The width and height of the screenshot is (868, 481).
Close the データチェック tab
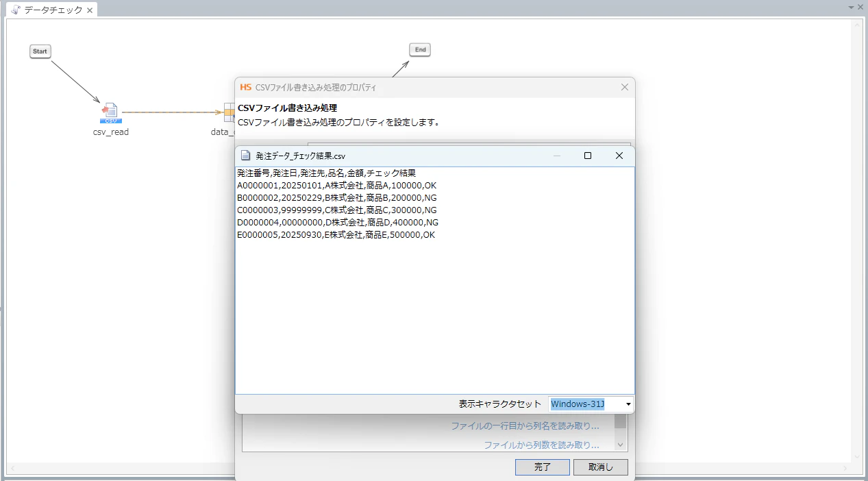[90, 10]
